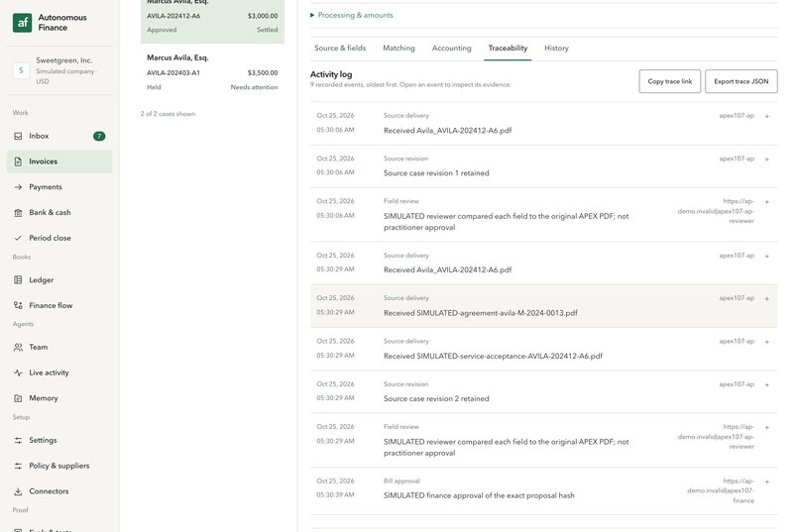Click the 2 of 2 cases shown text
Image resolution: width=799 pixels, height=532 pixels.
[x=168, y=114]
